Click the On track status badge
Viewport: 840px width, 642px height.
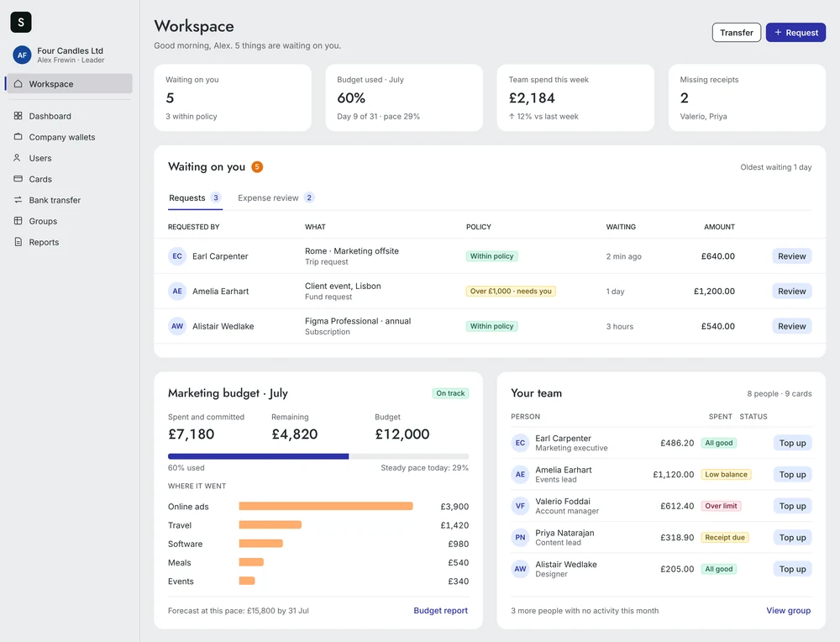pos(450,392)
